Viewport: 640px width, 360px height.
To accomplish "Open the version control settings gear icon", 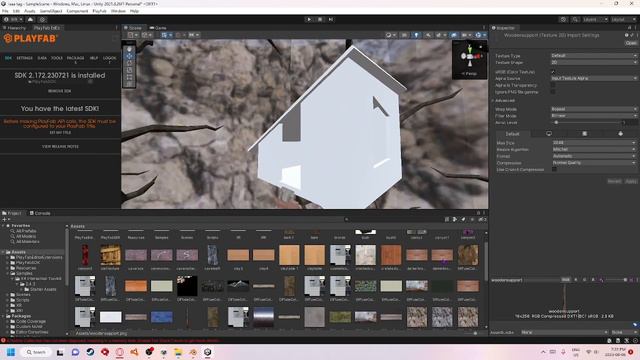I will [42, 19].
